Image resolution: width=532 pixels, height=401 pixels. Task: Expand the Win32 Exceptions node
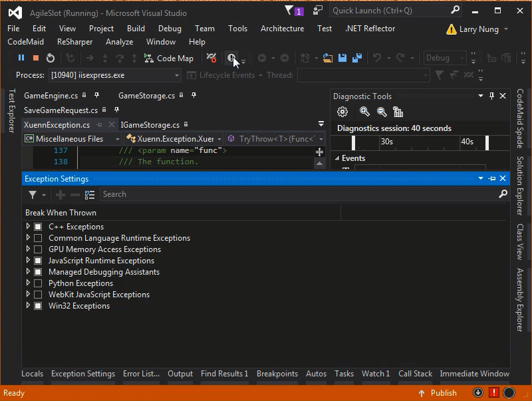point(28,305)
